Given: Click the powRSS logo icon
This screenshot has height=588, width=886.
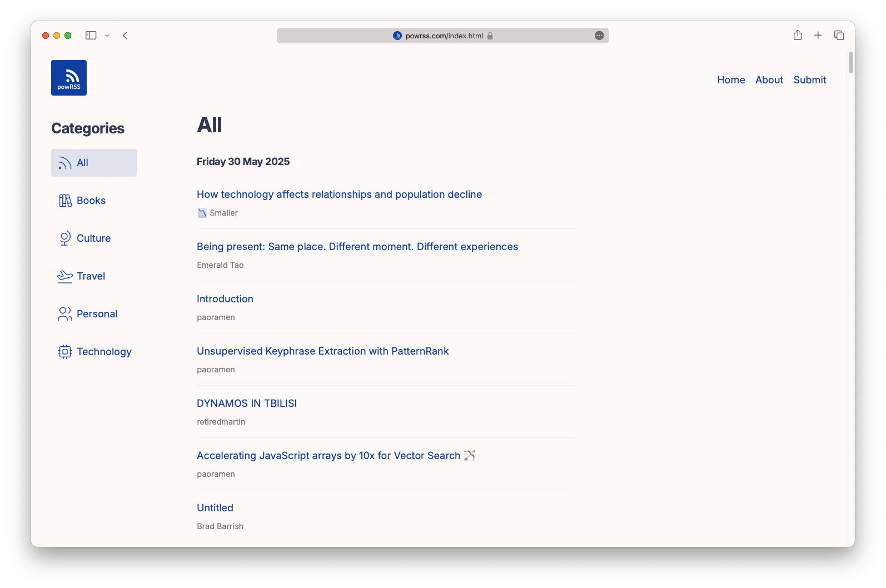Looking at the screenshot, I should 69,78.
